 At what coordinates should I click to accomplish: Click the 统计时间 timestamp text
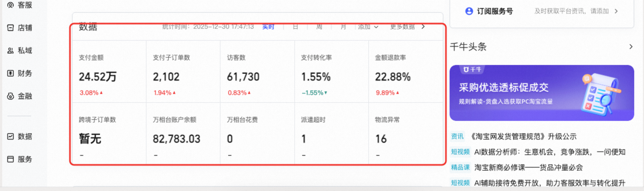(208, 27)
